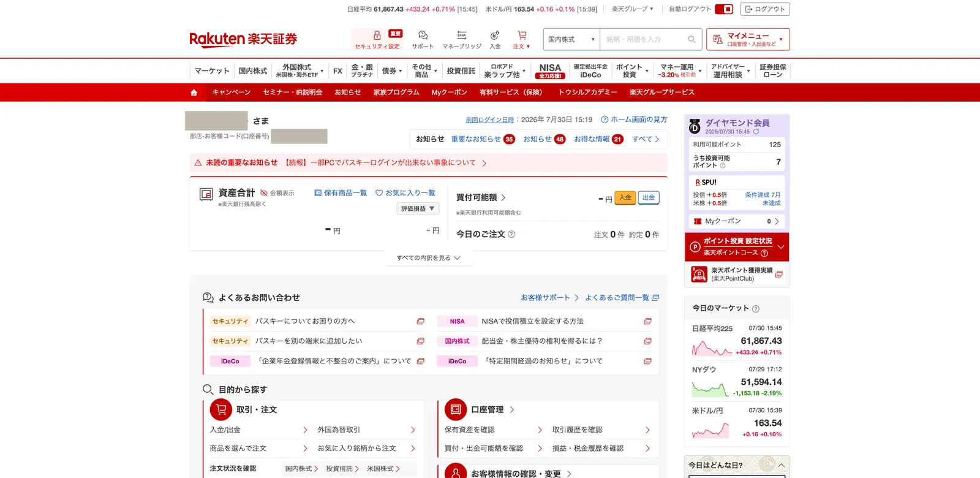Open the アドバイザー運用相談 dropdown
Screen dimensions: 980x478
coord(731,70)
